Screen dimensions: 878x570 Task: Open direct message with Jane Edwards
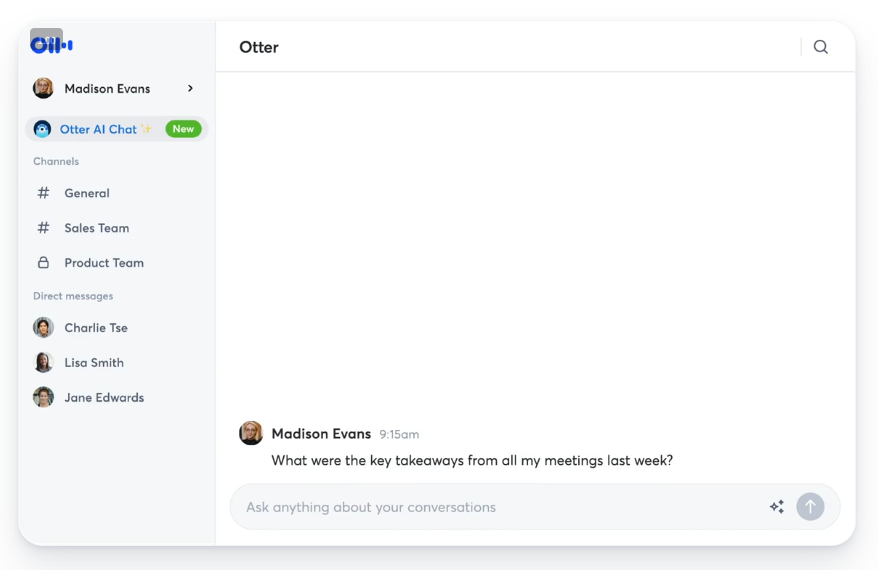pyautogui.click(x=104, y=398)
